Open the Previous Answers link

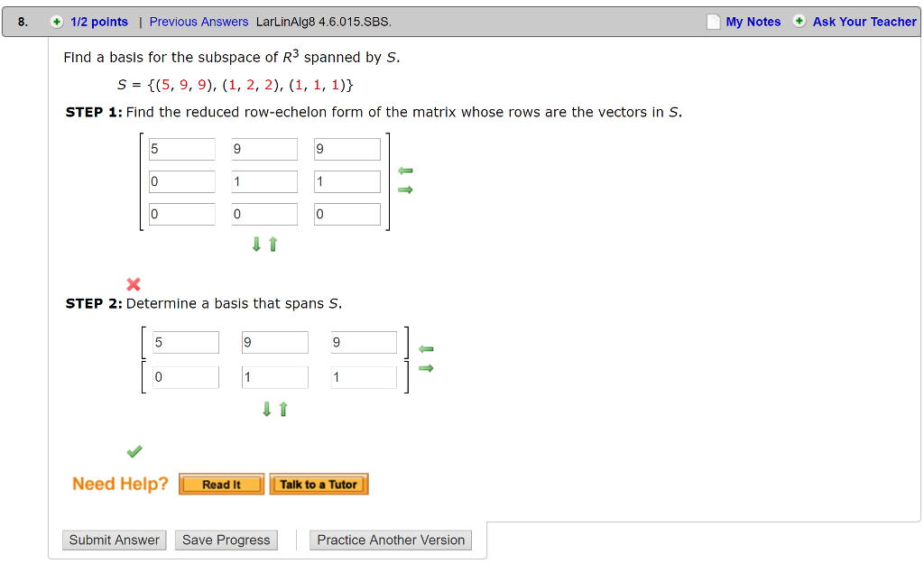199,22
